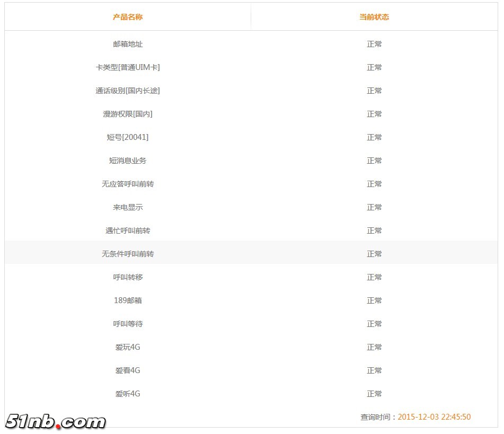Click the 51nb.com watermark logo
This screenshot has height=434, width=504.
pos(56,421)
